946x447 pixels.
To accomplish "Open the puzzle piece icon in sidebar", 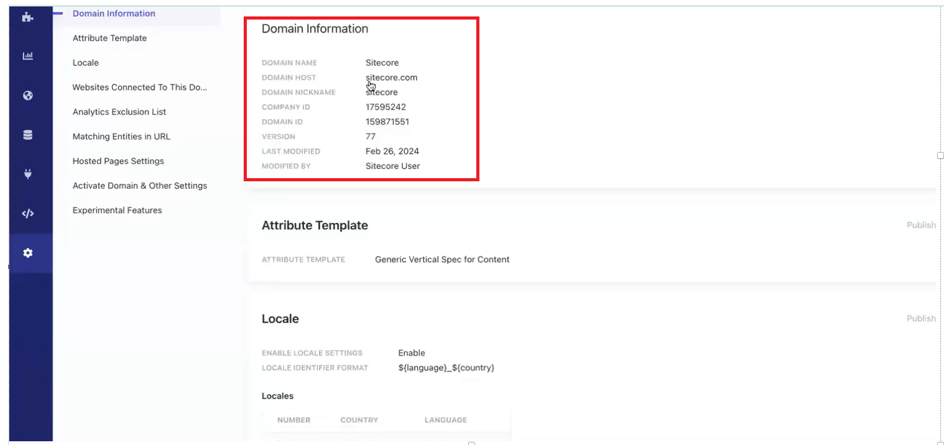I will pyautogui.click(x=27, y=17).
